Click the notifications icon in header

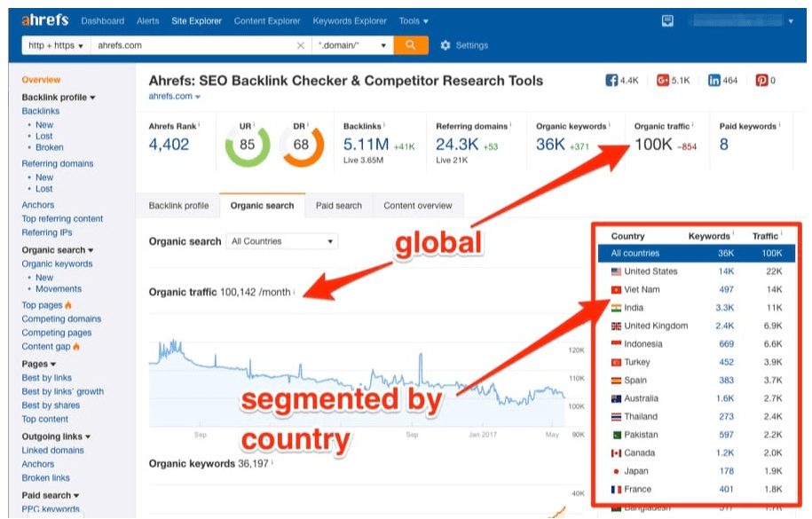tap(667, 20)
